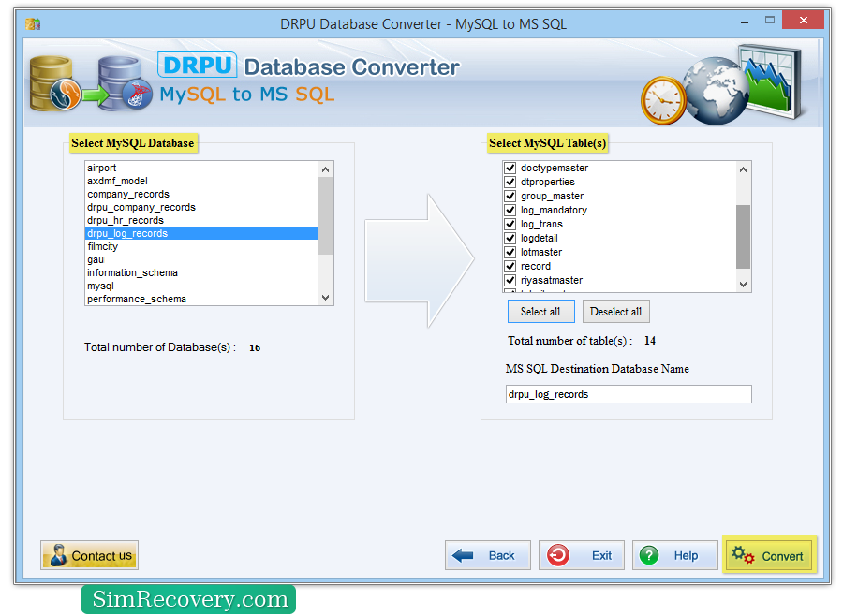The image size is (843, 616).
Task: Click the database list scroll down arrow
Action: 325,298
